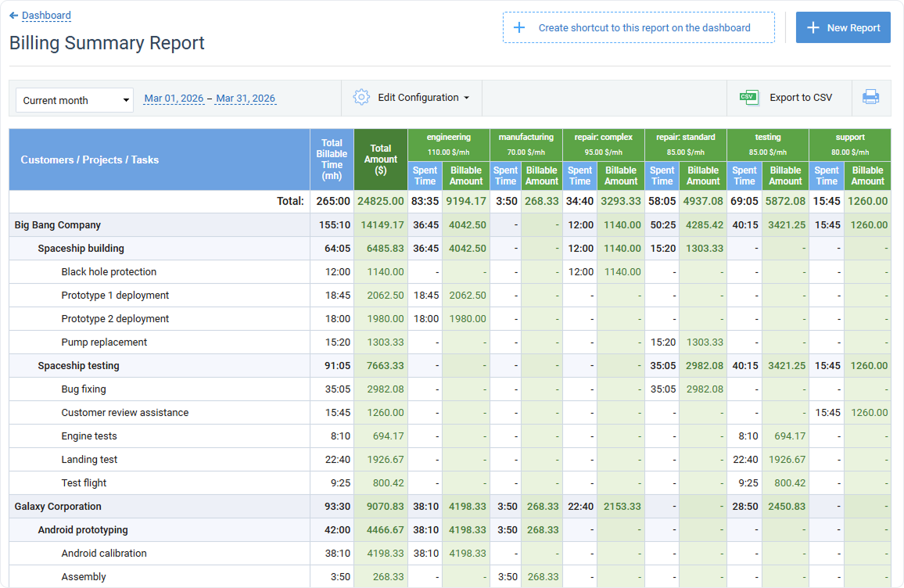Click the green CSV icon
This screenshot has width=904, height=588.
pos(748,97)
